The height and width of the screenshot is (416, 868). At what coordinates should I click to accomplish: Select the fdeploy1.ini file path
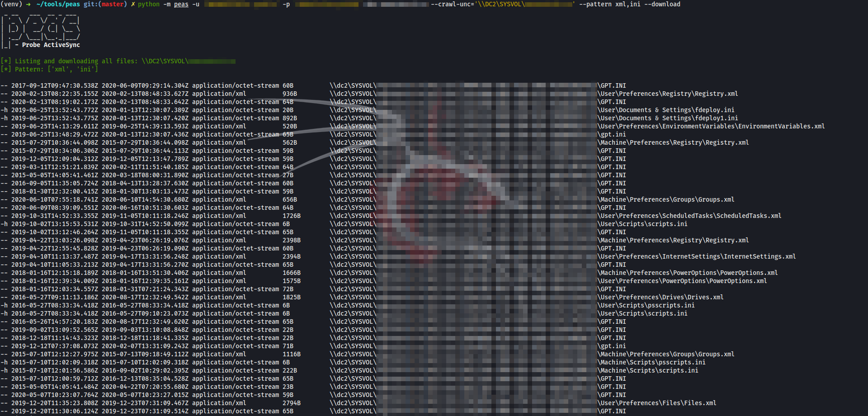point(668,118)
